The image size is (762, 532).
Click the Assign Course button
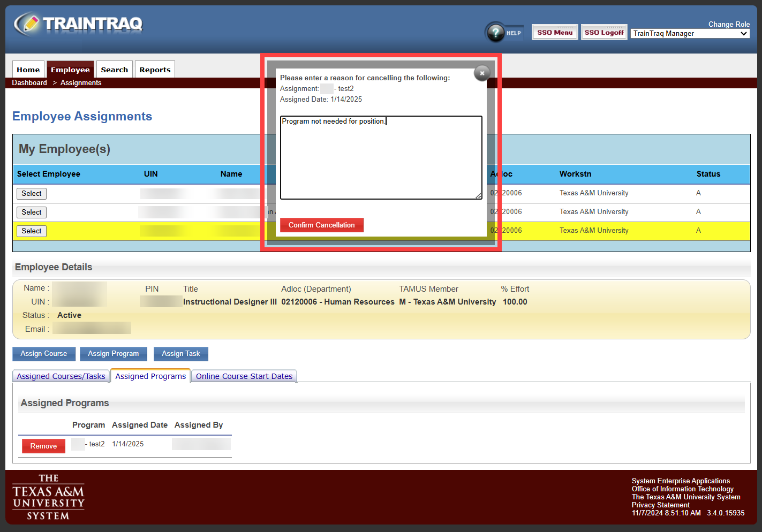click(44, 354)
